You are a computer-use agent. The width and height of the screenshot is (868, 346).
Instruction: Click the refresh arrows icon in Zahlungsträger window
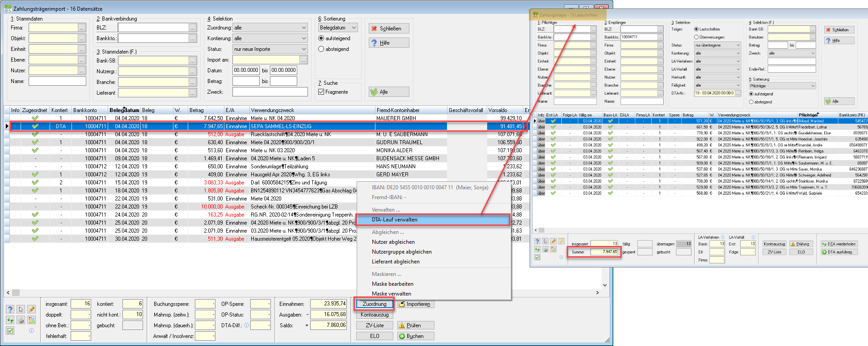pyautogui.click(x=537, y=249)
